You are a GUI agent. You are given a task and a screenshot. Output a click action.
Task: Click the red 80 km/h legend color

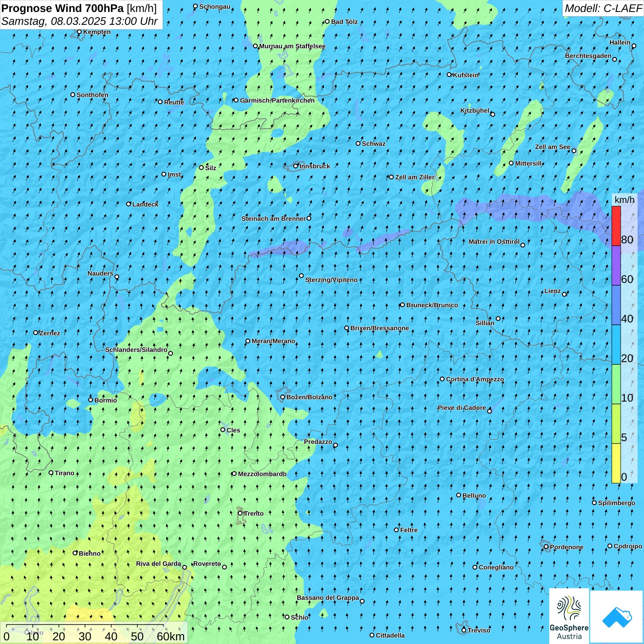(616, 226)
